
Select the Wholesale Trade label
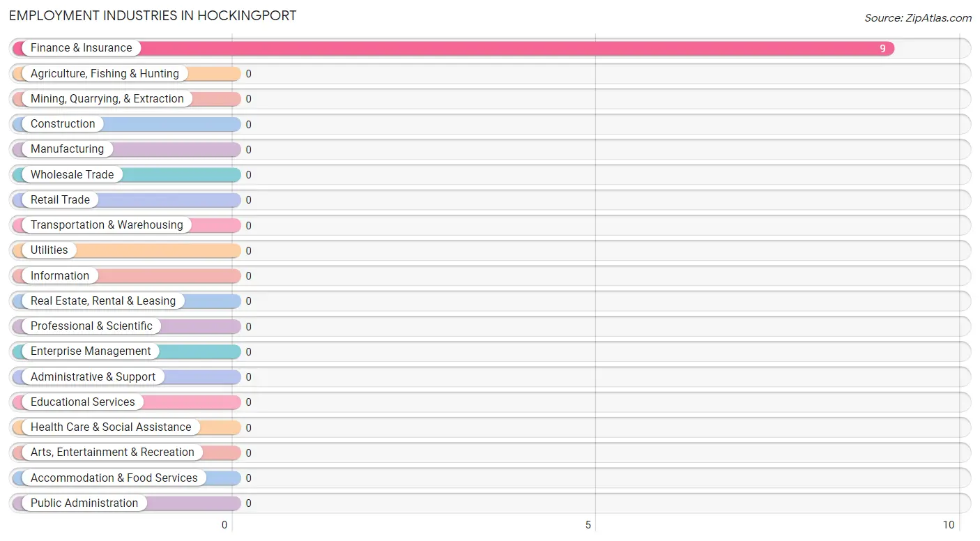coord(72,174)
